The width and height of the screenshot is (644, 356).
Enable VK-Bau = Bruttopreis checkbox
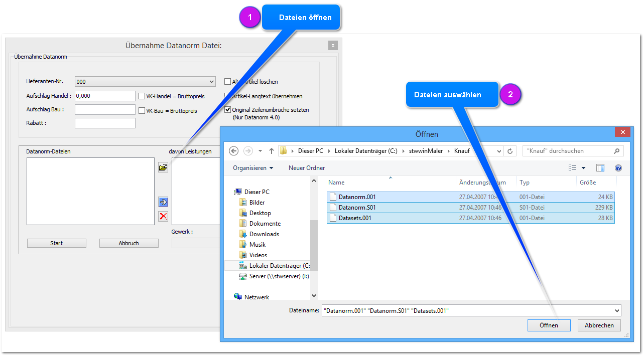click(142, 110)
